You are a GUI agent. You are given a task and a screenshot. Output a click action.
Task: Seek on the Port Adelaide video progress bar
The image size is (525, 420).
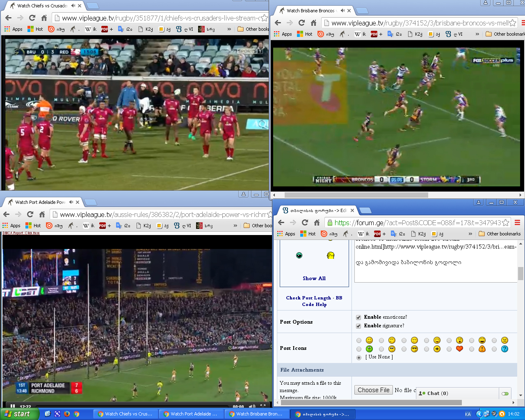(132, 407)
